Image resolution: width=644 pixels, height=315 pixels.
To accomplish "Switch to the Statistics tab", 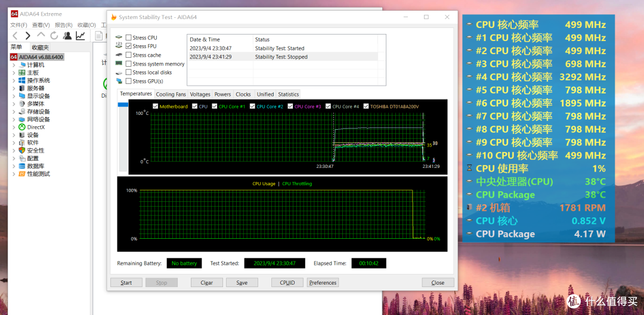I will [289, 94].
